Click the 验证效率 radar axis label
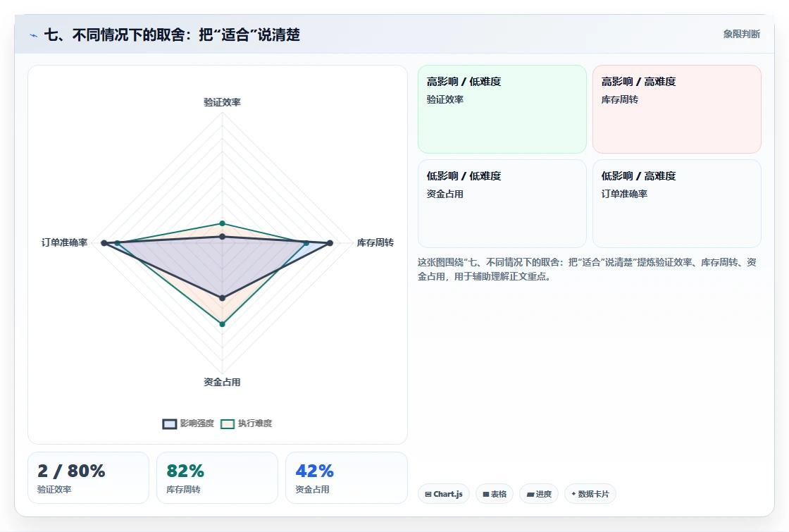 pos(222,102)
